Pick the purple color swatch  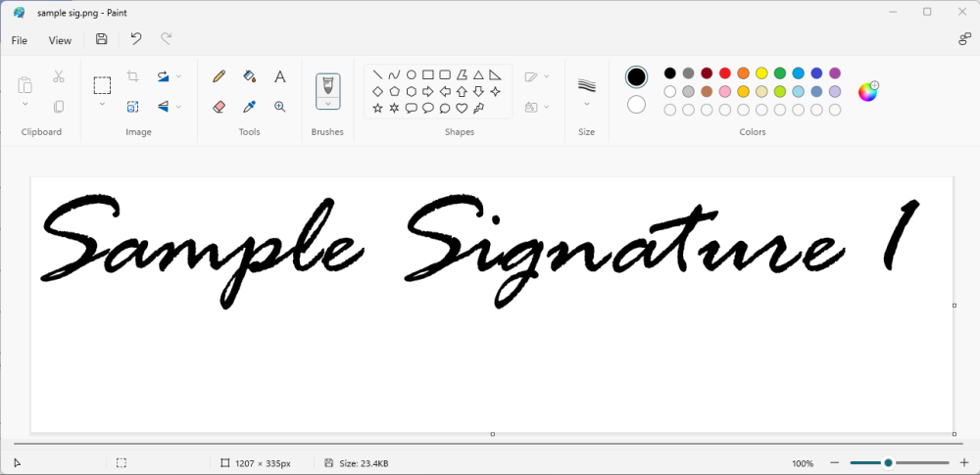[835, 73]
